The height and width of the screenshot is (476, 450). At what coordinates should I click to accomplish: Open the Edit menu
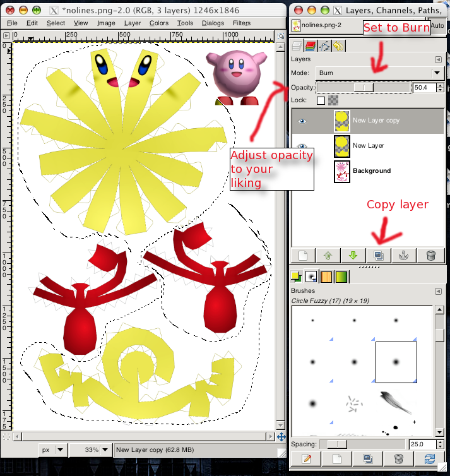(x=32, y=23)
